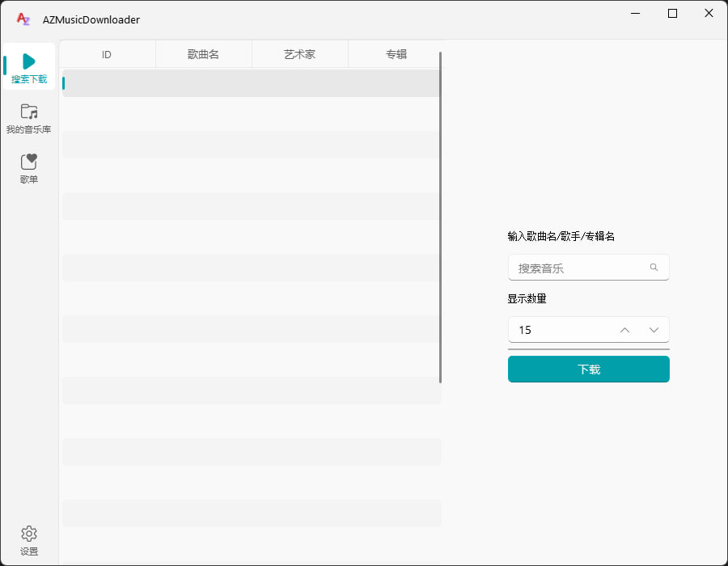Open the 歌单 playlist page
The image size is (728, 566).
click(29, 168)
